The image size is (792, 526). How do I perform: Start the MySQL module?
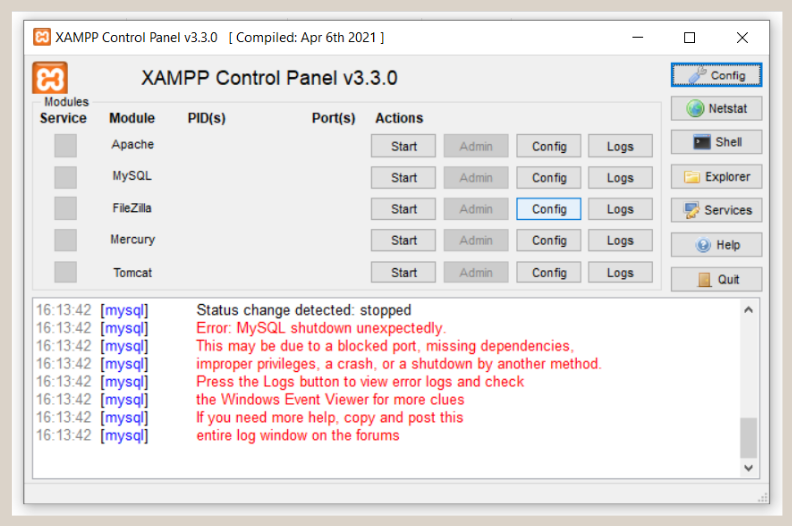click(x=403, y=177)
